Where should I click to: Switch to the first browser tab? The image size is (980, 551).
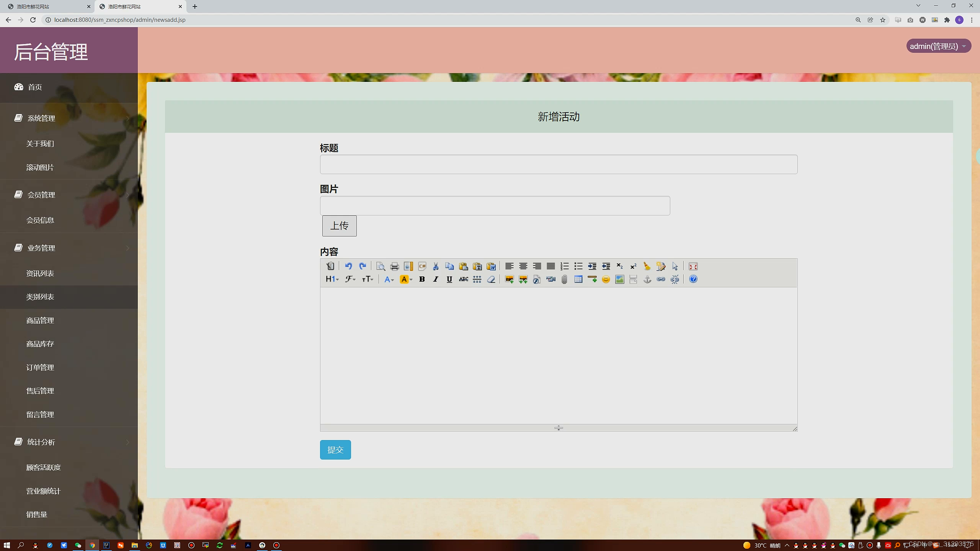coord(47,7)
